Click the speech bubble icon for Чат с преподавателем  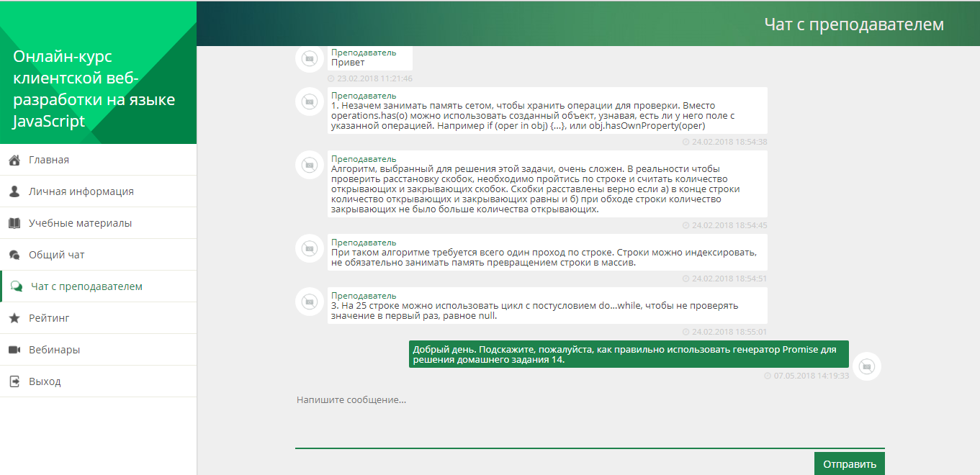pyautogui.click(x=16, y=286)
